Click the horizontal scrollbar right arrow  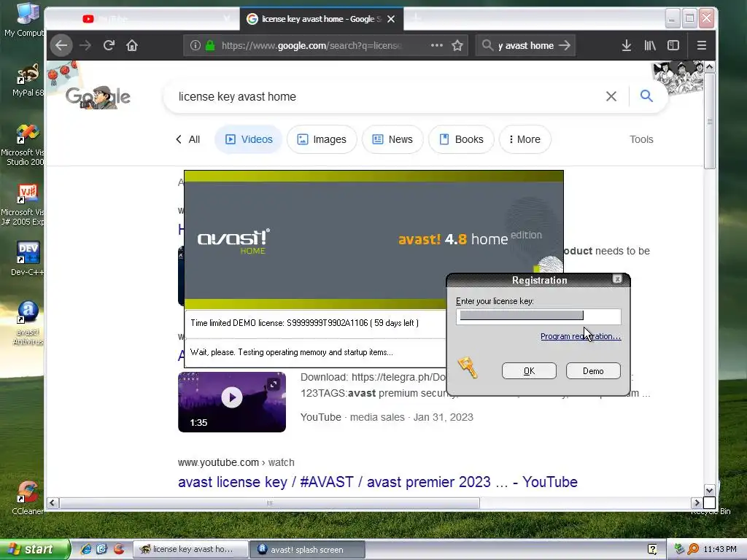(697, 503)
